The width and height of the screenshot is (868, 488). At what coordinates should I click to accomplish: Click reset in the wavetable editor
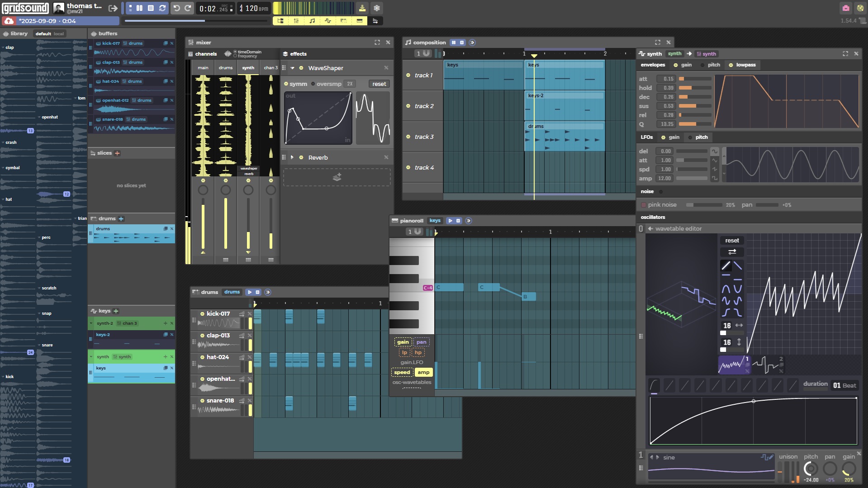(x=732, y=241)
